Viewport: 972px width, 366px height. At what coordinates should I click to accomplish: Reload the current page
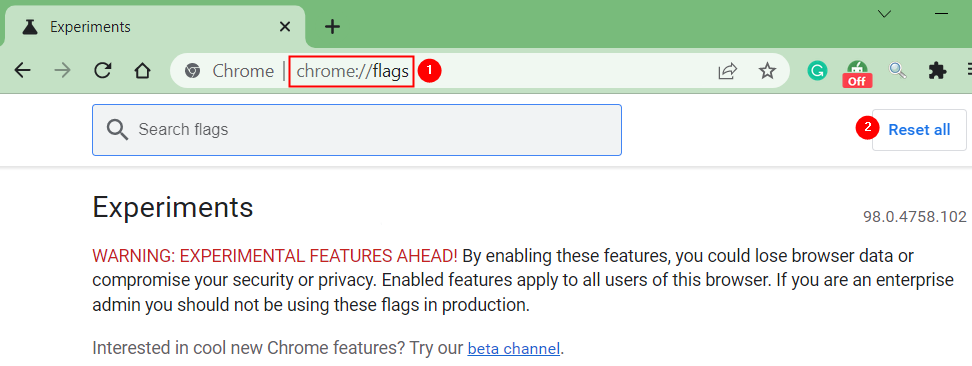point(102,71)
